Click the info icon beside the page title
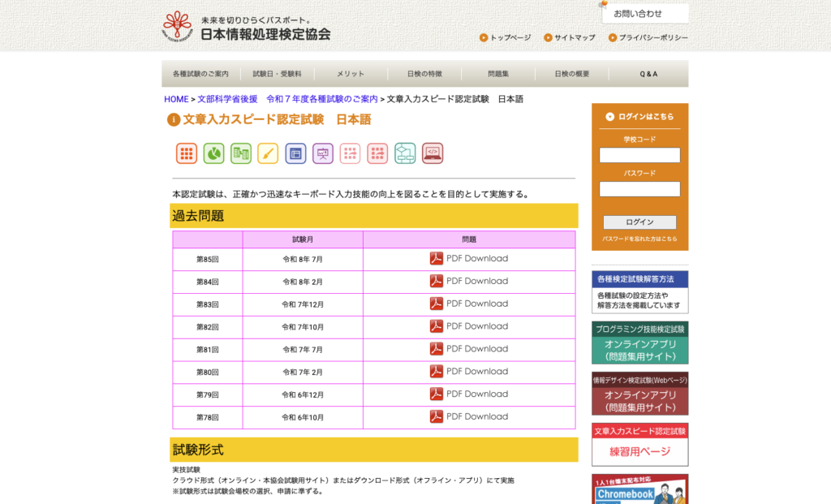Image resolution: width=831 pixels, height=504 pixels. coord(174,120)
